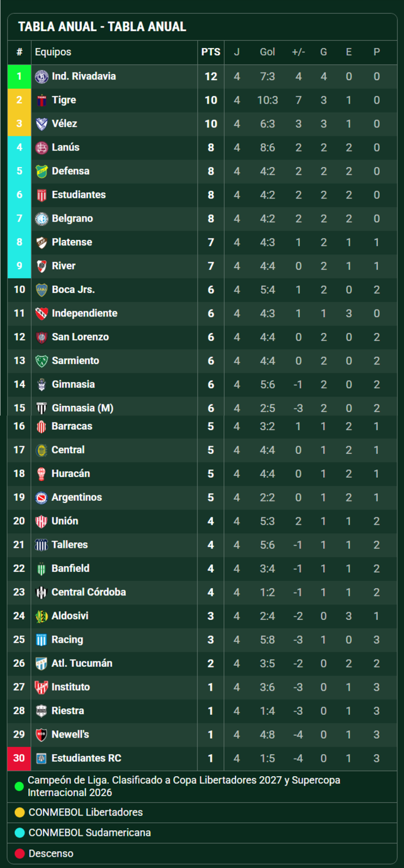Click the Equipos column header

pyautogui.click(x=53, y=52)
